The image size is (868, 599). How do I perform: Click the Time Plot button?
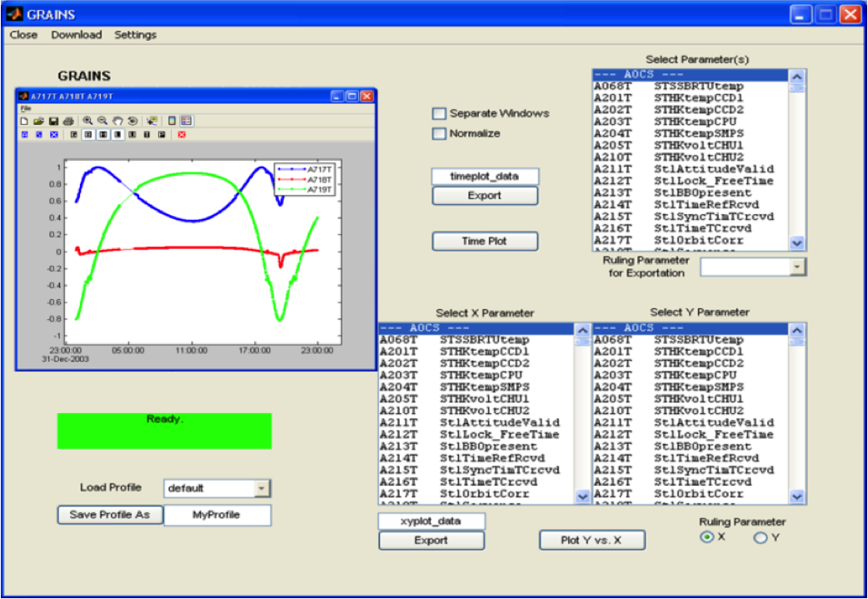[485, 242]
